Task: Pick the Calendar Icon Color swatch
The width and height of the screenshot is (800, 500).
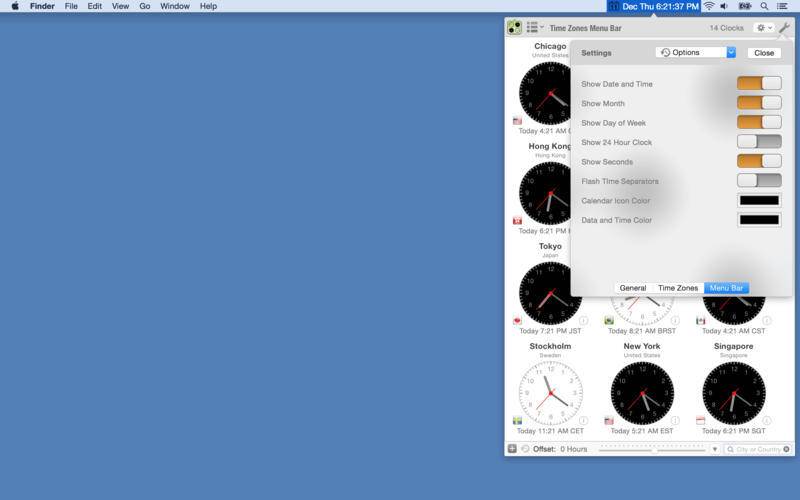Action: point(759,201)
